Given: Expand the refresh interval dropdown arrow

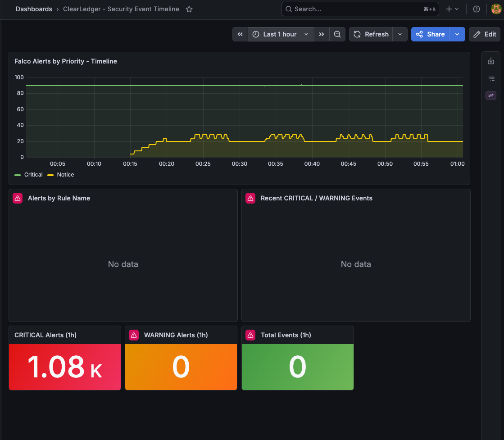Looking at the screenshot, I should (400, 34).
